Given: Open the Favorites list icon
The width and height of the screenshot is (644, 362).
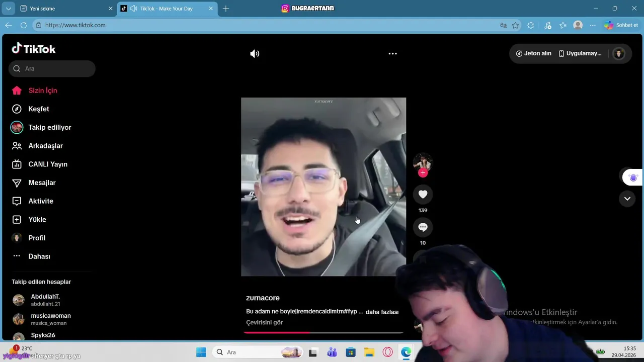Looking at the screenshot, I should 563,25.
